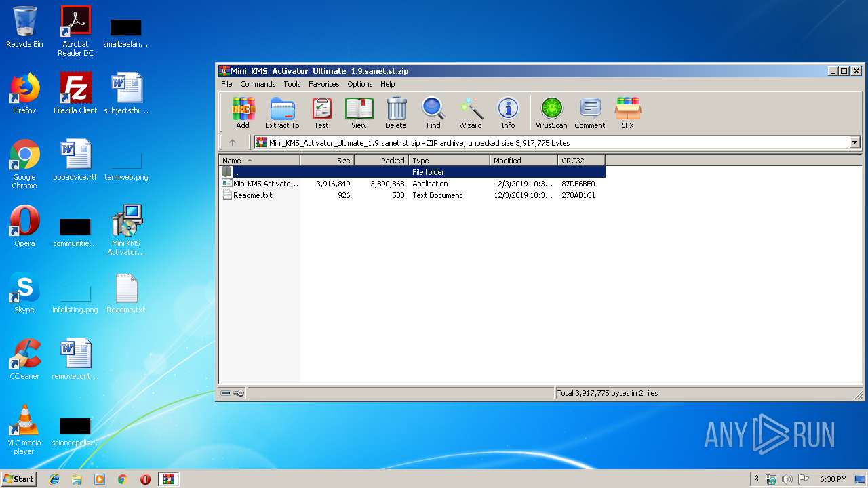
Task: Open the File menu
Action: (226, 84)
